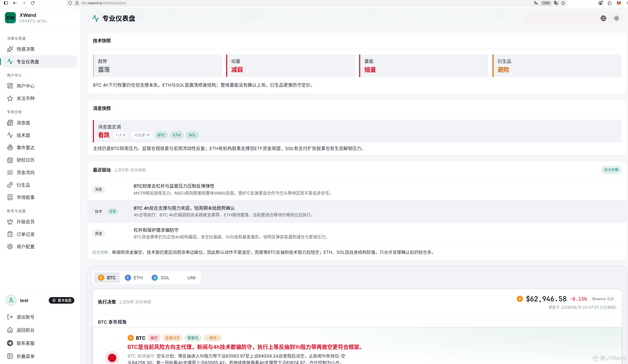Click the 资金流向 waves icon

tap(10, 172)
